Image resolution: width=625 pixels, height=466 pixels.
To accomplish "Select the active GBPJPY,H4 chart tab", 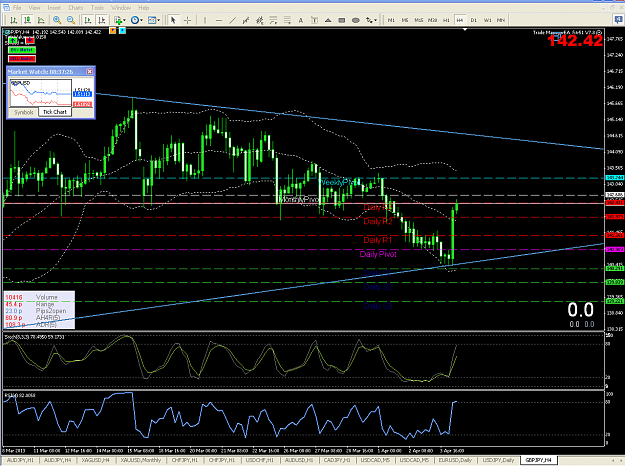I will click(539, 460).
